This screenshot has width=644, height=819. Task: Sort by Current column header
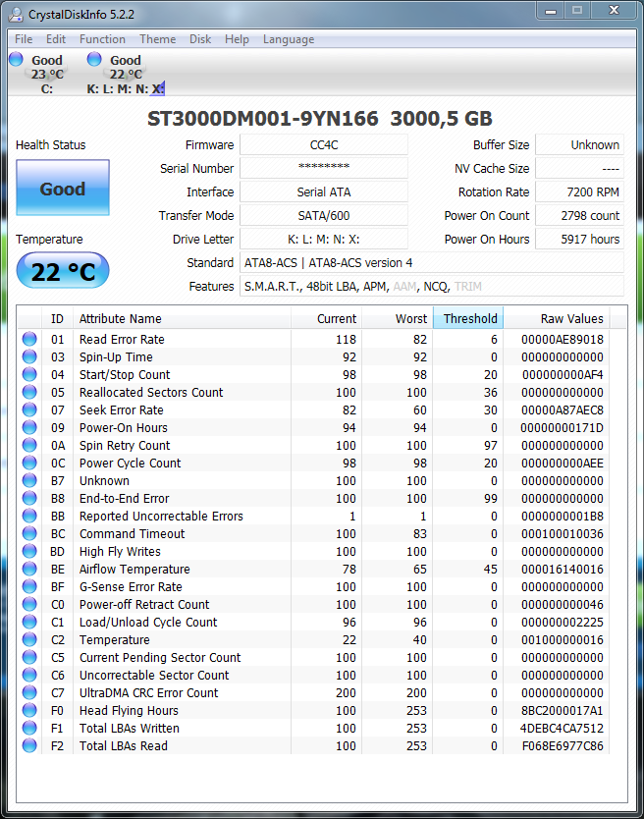[327, 318]
